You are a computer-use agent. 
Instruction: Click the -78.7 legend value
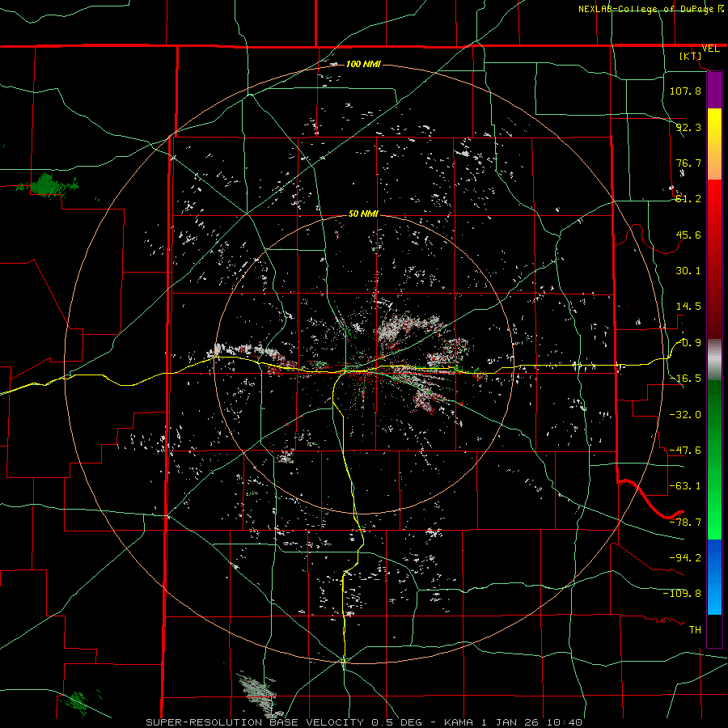685,523
